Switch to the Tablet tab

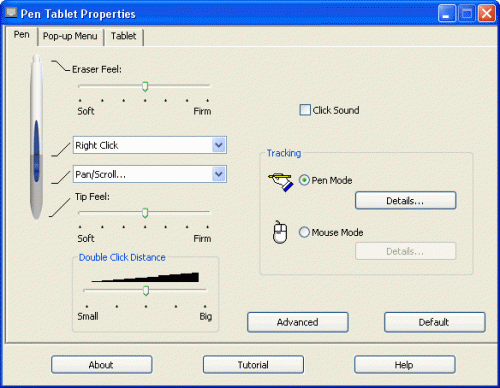(123, 36)
